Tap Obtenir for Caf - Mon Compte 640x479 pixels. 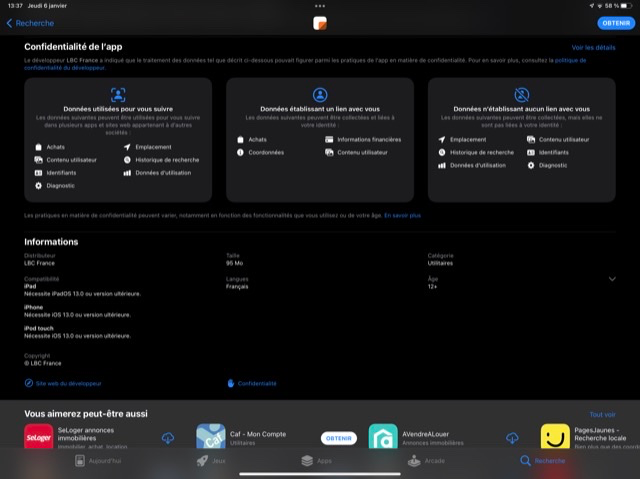pos(338,438)
